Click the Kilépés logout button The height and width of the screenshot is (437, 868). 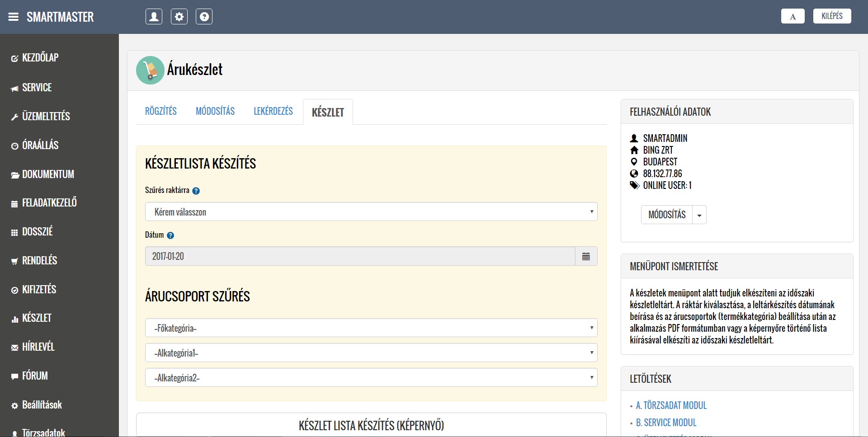(x=832, y=16)
